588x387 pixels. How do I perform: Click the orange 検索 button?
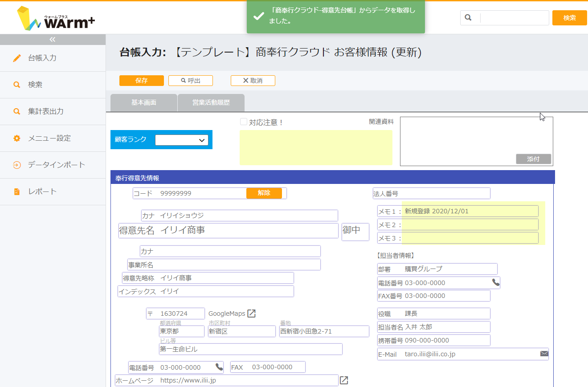point(570,18)
